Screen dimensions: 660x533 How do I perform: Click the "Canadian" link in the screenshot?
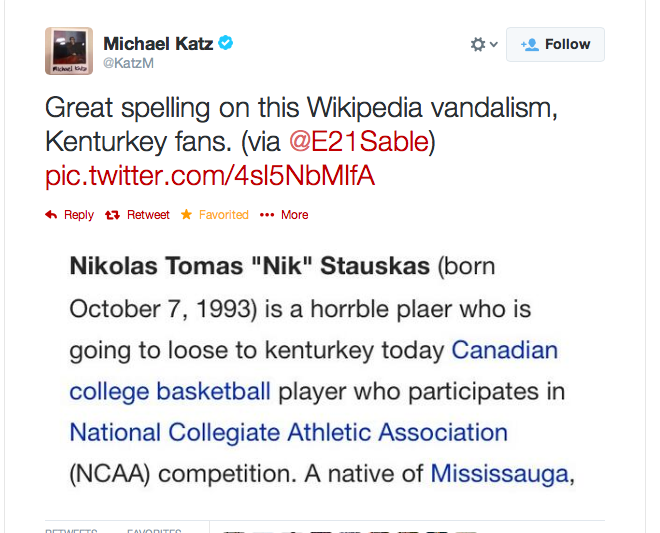(x=505, y=351)
